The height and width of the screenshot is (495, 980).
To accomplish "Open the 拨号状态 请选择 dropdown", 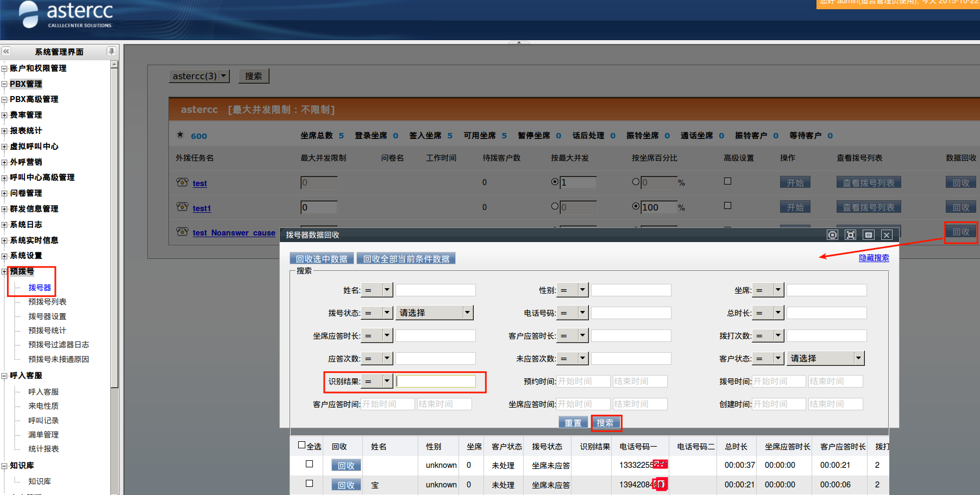I will (434, 313).
